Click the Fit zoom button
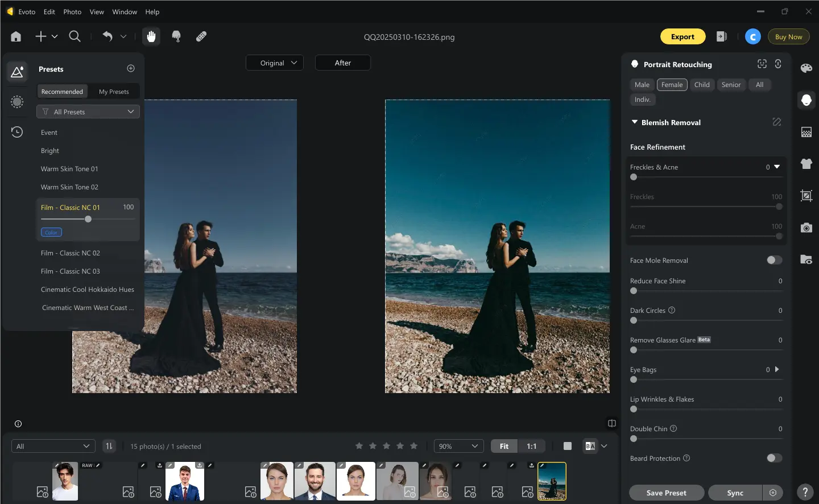819x504 pixels. pos(504,446)
